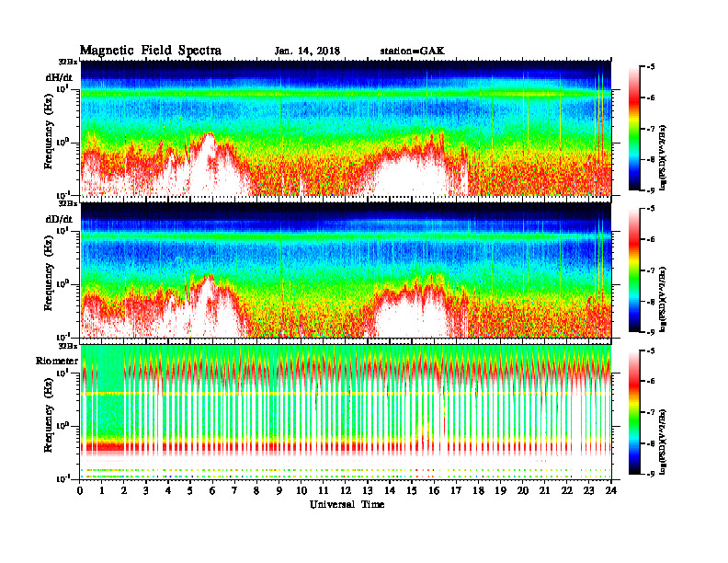Click the "4" hour tick label

point(168,490)
